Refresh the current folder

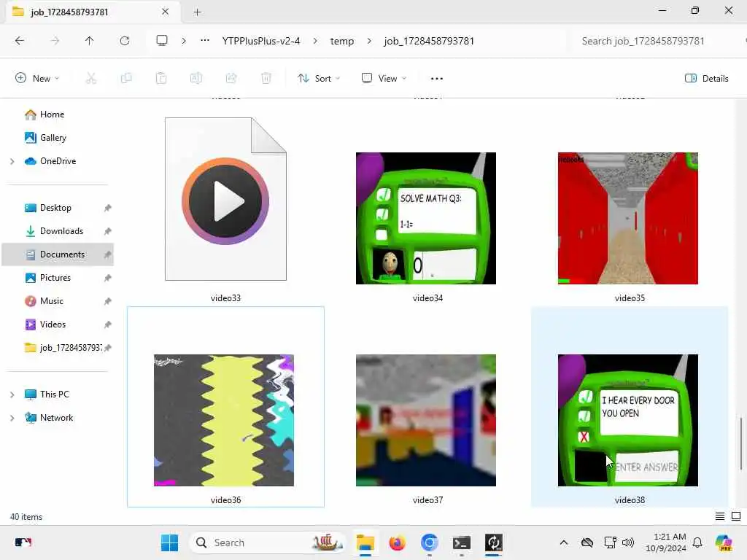[x=125, y=41]
